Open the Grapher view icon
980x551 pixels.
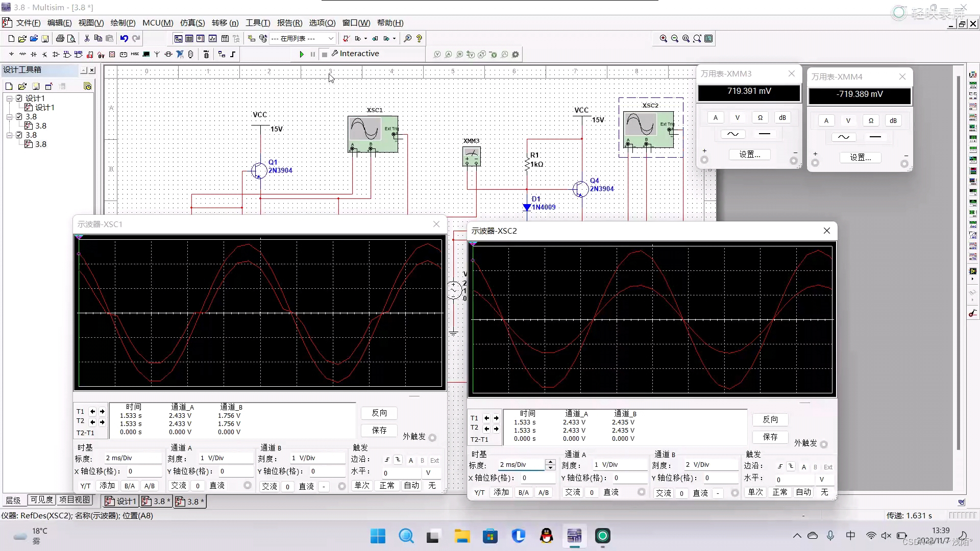pyautogui.click(x=212, y=38)
